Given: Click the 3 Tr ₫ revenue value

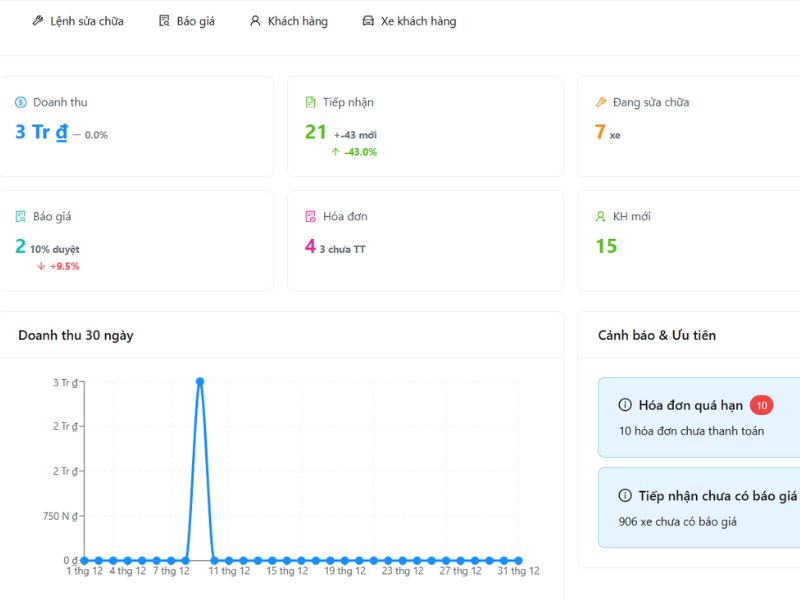Looking at the screenshot, I should coord(41,132).
